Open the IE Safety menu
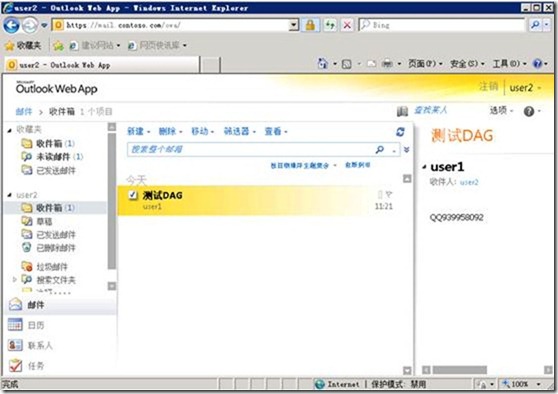Viewport: 558px width, 394px height. pyautogui.click(x=467, y=64)
